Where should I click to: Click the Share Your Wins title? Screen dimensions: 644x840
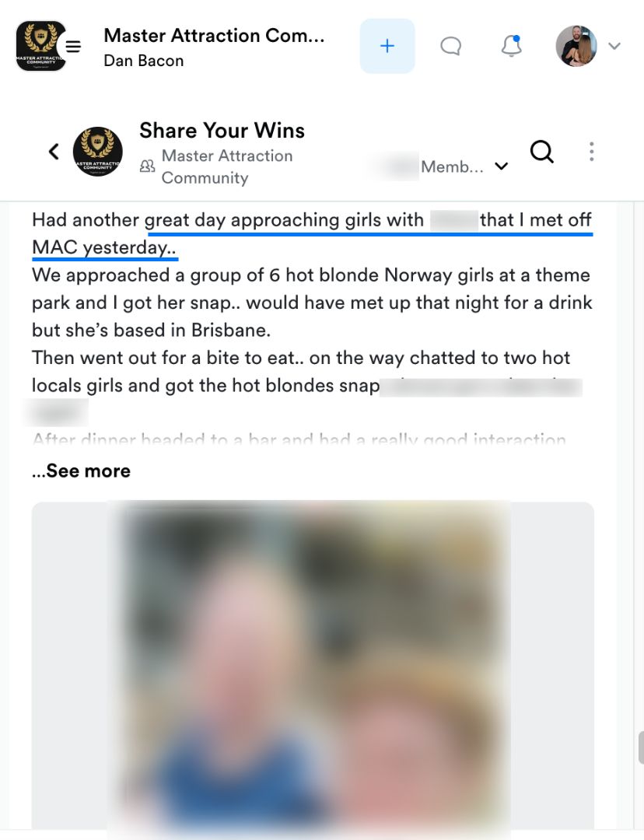click(x=222, y=130)
